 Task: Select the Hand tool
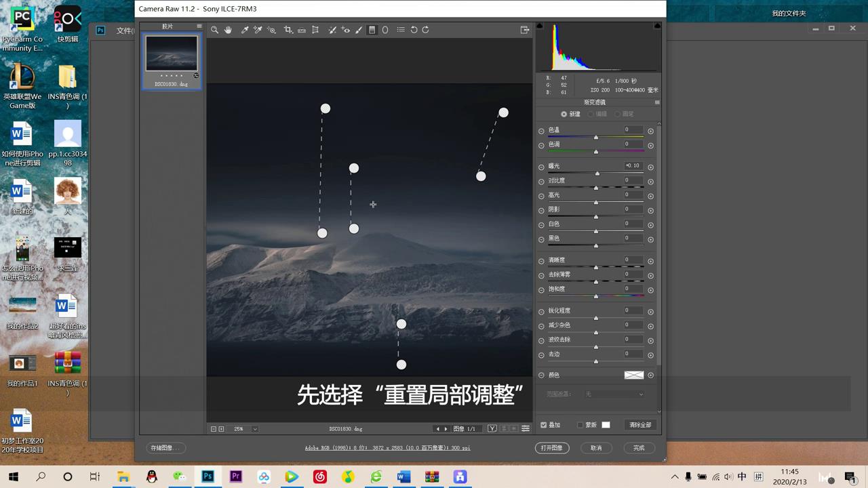(x=229, y=30)
